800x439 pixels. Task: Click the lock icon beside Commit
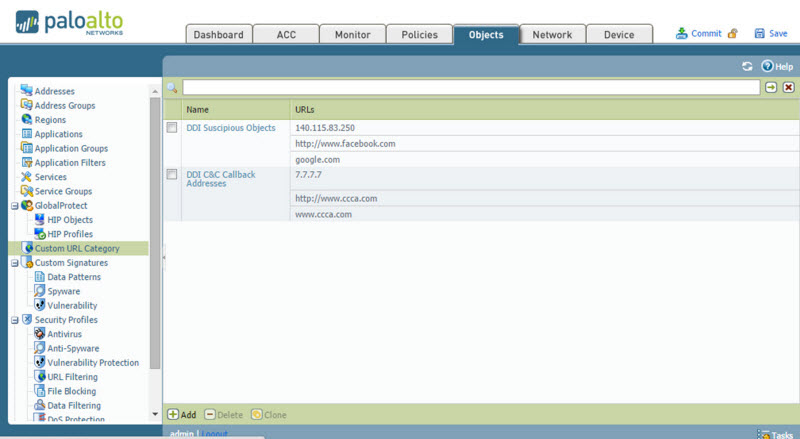[x=733, y=34]
